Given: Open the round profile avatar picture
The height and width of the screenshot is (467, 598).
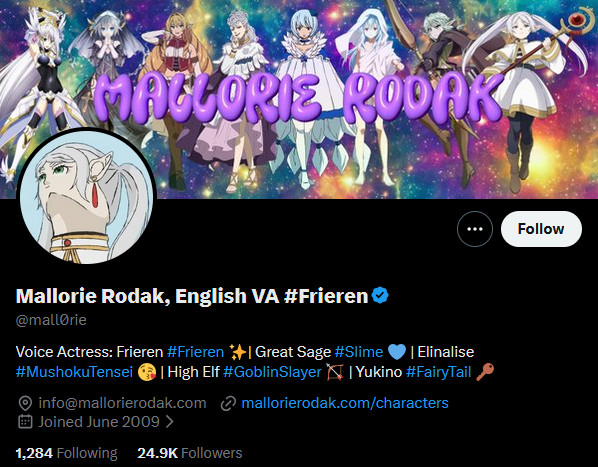Looking at the screenshot, I should point(87,197).
